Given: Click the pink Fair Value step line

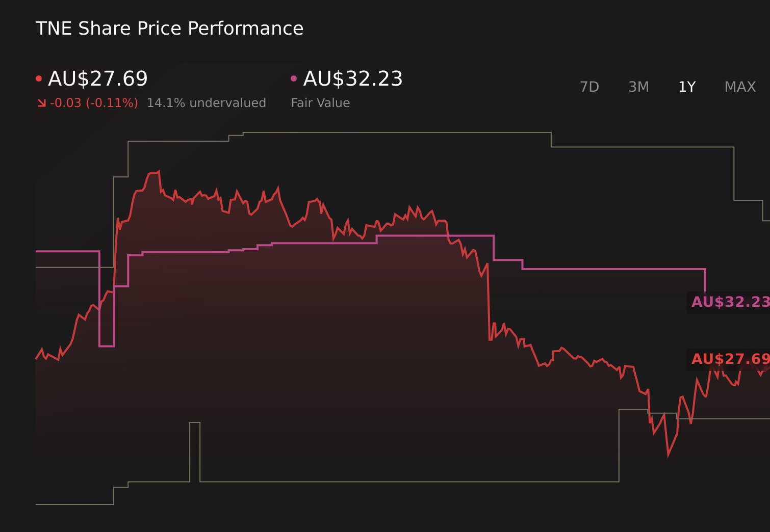Looking at the screenshot, I should (612, 269).
